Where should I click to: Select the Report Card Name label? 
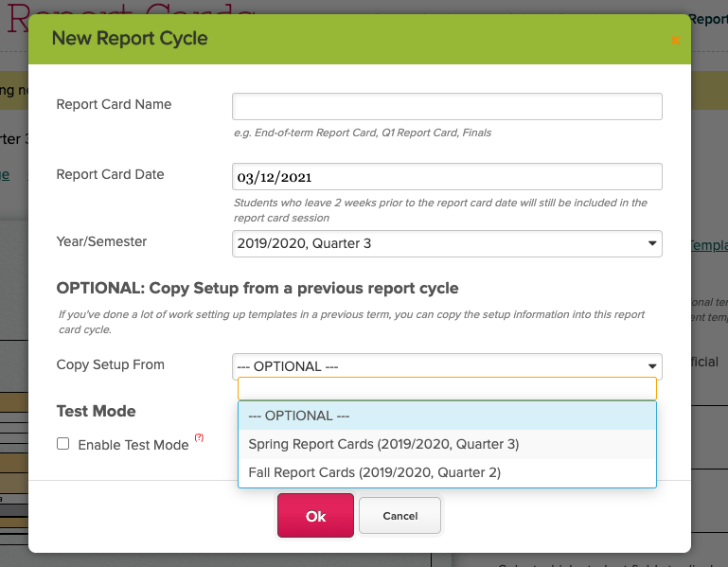click(x=114, y=104)
